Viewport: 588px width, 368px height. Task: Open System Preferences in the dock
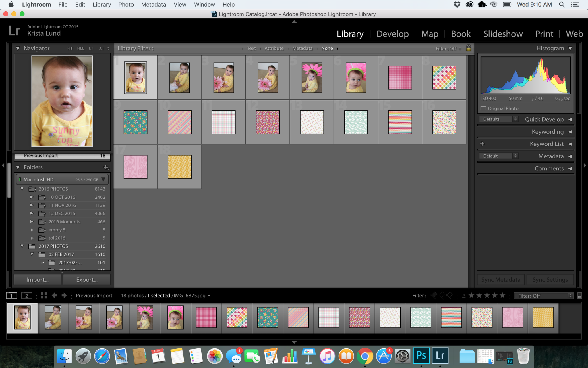pyautogui.click(x=403, y=356)
